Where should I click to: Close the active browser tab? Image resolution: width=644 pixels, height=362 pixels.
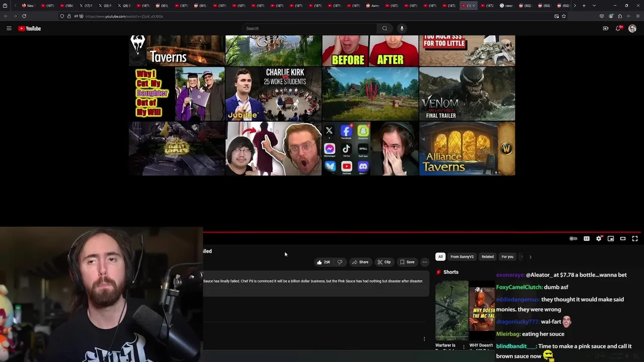[x=473, y=6]
